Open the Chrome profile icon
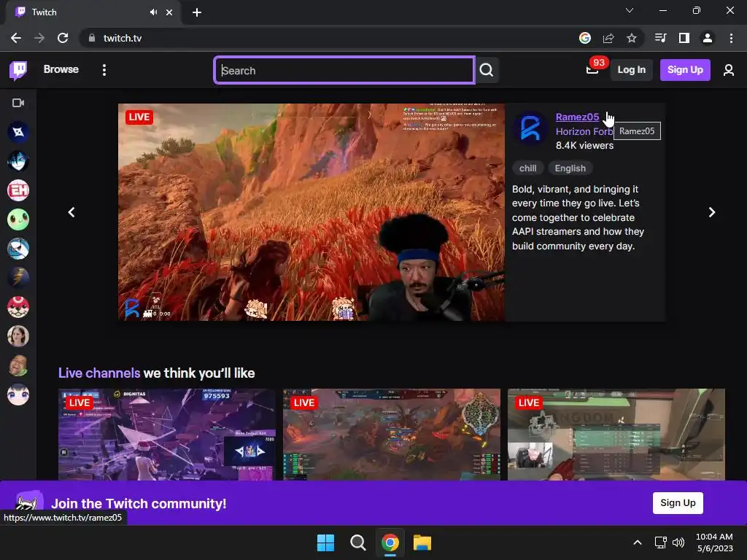The image size is (747, 560). click(708, 38)
